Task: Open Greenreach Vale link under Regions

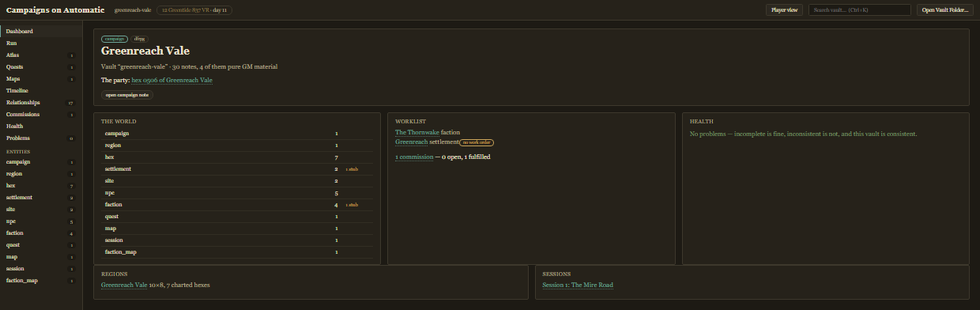Action: 124,285
